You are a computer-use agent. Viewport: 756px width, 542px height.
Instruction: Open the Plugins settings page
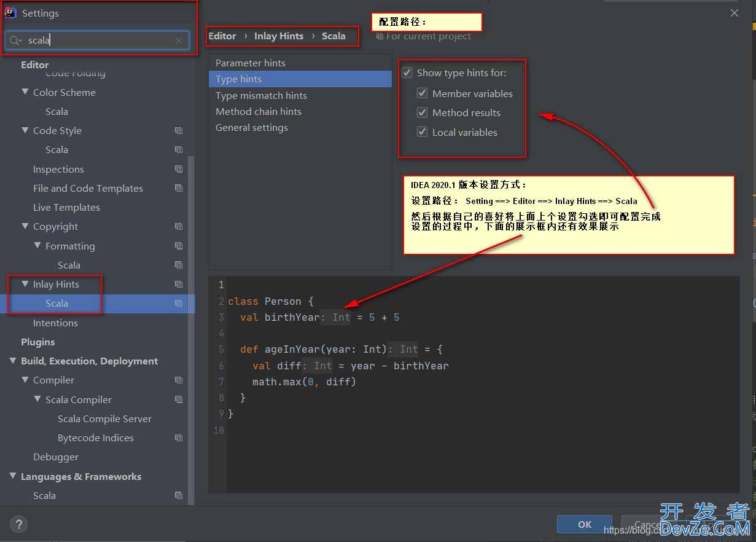[x=38, y=342]
